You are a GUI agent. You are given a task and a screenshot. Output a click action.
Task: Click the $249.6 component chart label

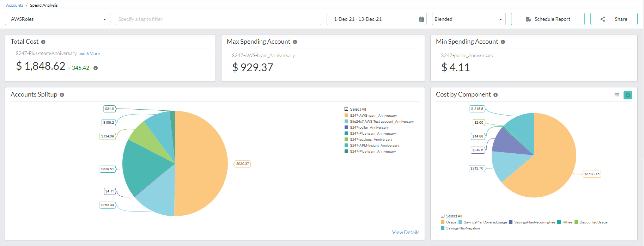point(478,150)
